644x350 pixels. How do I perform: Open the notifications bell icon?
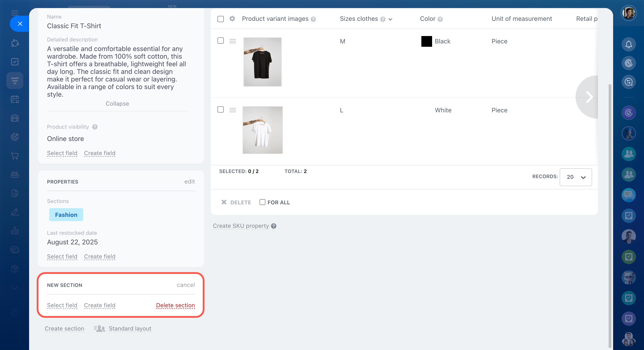coord(628,44)
